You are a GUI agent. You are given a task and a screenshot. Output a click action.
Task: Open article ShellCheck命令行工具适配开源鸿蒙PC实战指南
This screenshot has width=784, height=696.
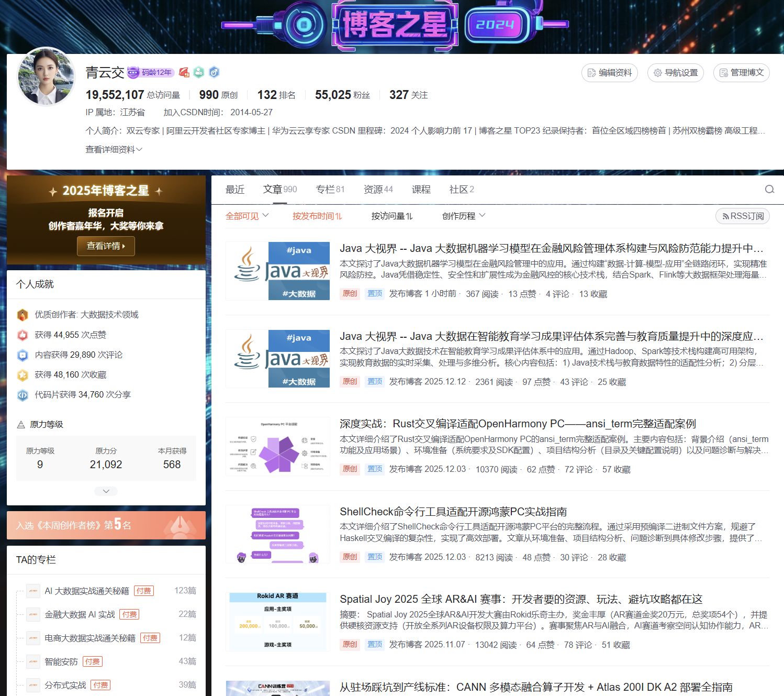coord(453,512)
